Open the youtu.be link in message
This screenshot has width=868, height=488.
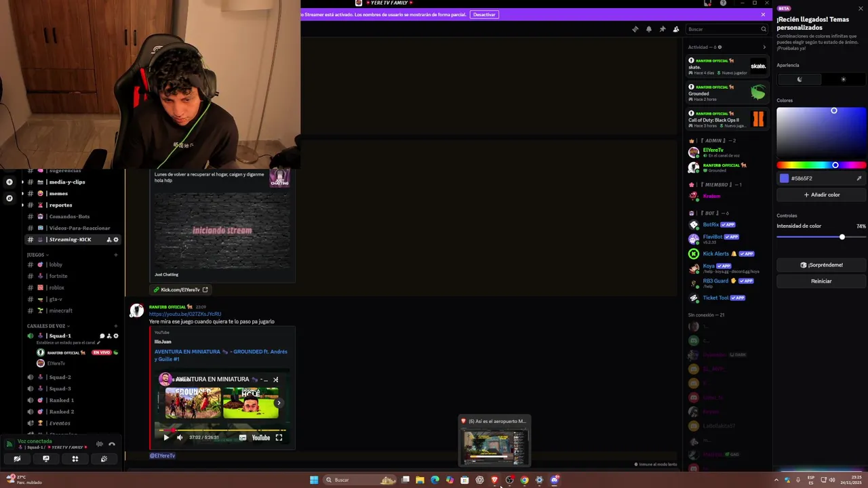tap(185, 314)
